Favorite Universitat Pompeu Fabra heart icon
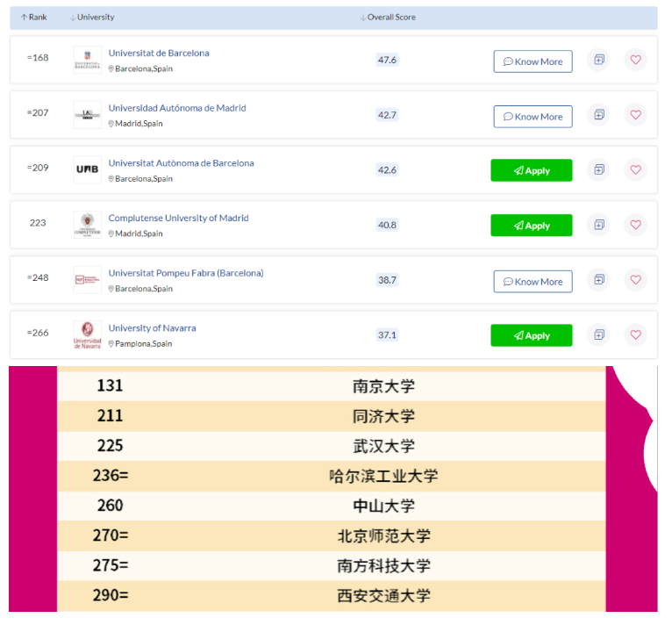Screen dimensions: 672x625 (635, 280)
